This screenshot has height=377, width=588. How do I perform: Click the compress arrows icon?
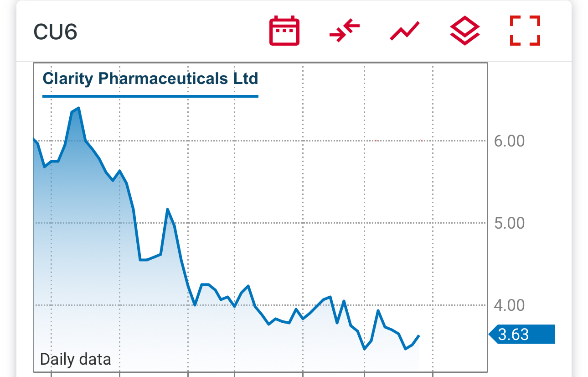click(345, 31)
